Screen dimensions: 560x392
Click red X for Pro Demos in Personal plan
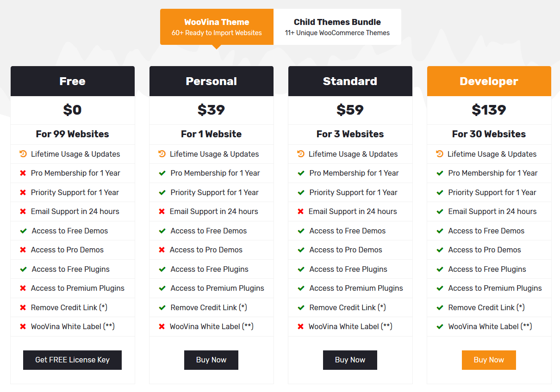pyautogui.click(x=162, y=250)
